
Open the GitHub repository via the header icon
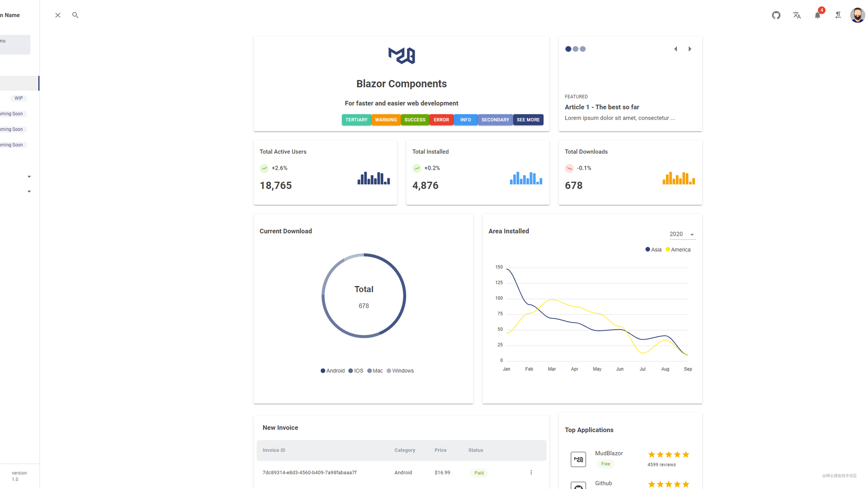[x=776, y=15]
